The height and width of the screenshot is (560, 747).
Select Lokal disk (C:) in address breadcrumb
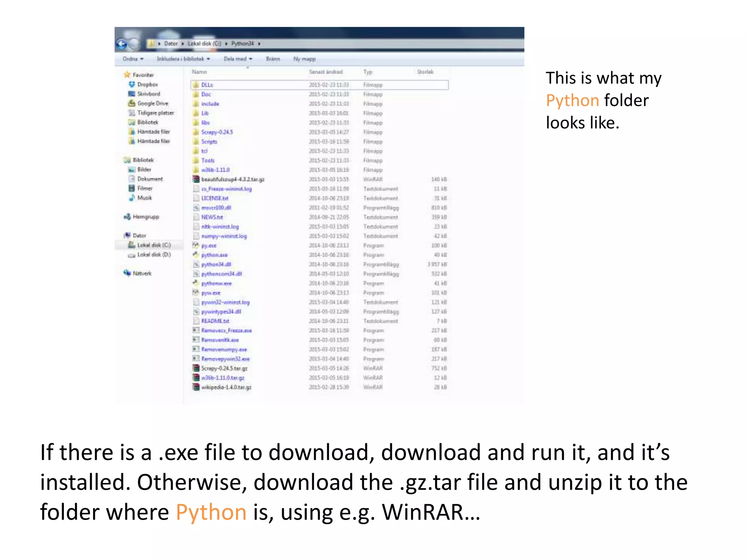coord(204,43)
